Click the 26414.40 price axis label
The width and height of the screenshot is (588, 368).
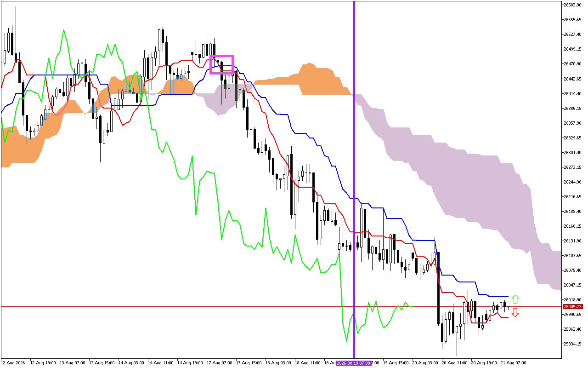tap(572, 93)
